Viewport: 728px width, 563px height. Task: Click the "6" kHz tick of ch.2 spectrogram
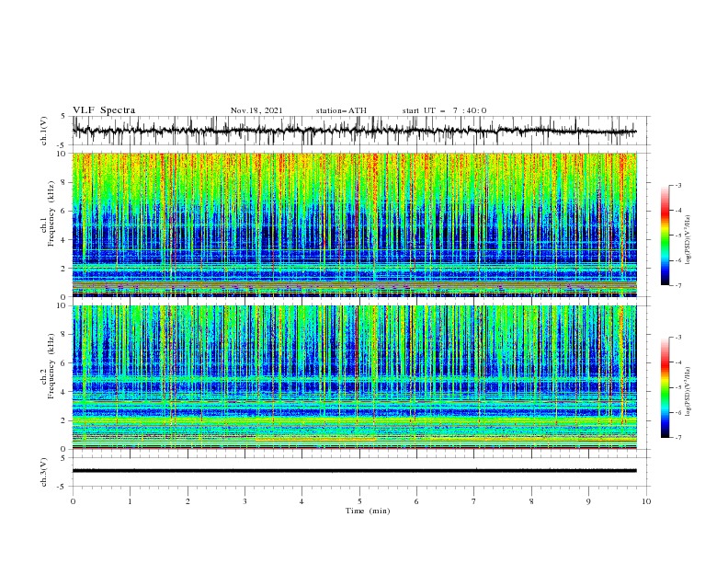[x=64, y=363]
